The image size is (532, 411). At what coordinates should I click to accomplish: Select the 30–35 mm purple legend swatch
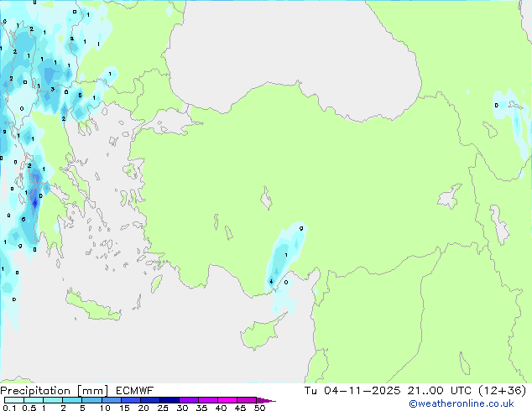coord(189,400)
